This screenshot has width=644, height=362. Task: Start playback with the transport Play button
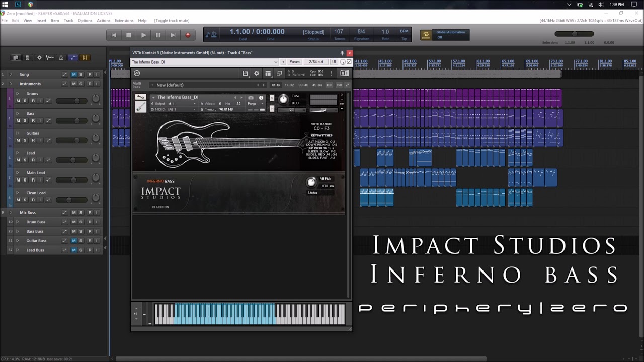pyautogui.click(x=143, y=35)
